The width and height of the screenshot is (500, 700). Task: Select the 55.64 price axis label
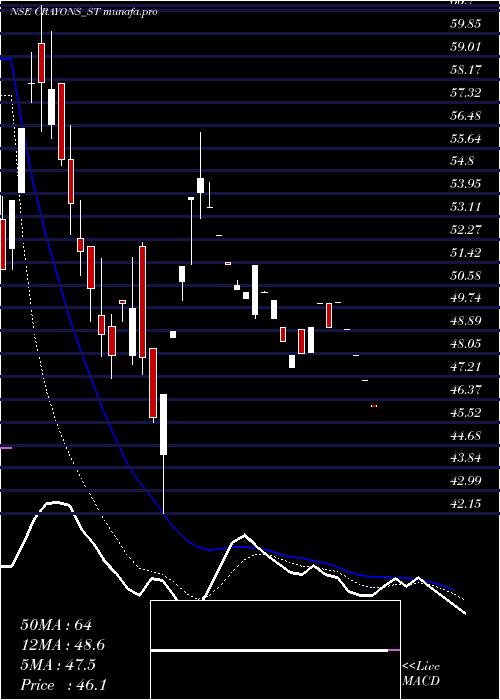(x=466, y=139)
